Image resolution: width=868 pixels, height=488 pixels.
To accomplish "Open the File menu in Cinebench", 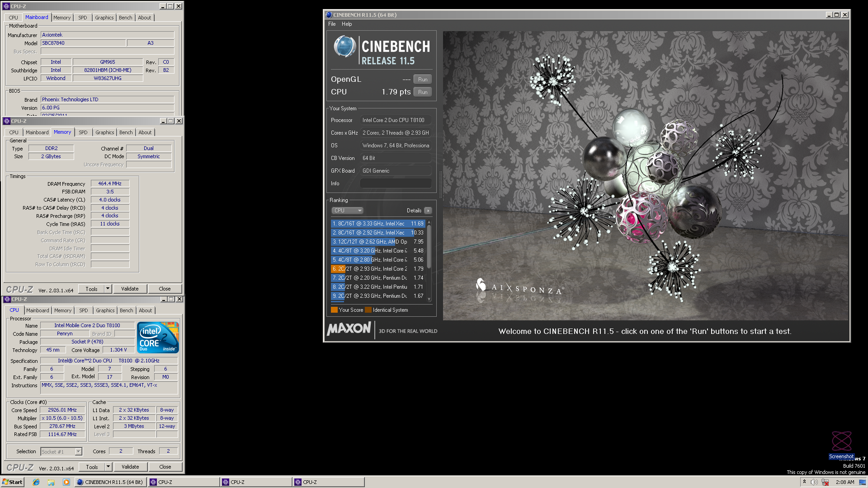I will 332,24.
